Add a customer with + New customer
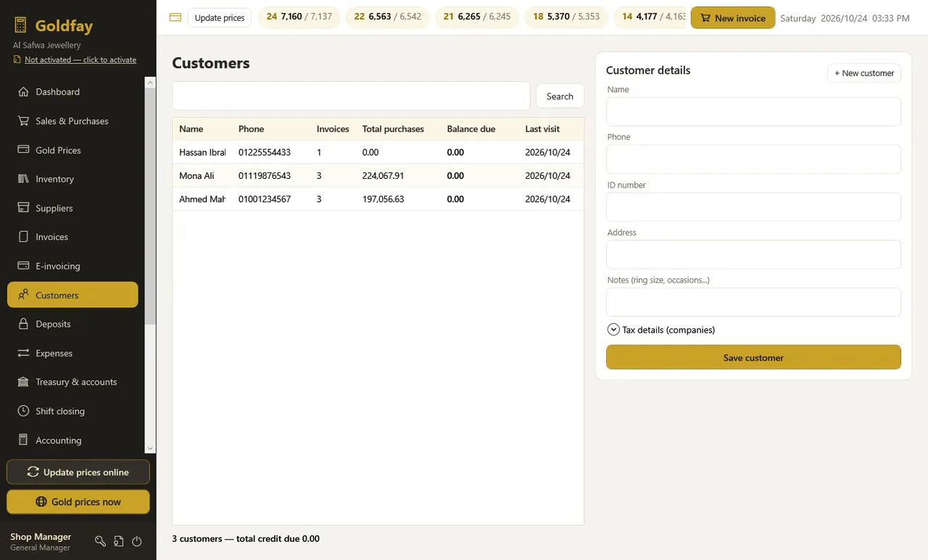 (x=864, y=73)
